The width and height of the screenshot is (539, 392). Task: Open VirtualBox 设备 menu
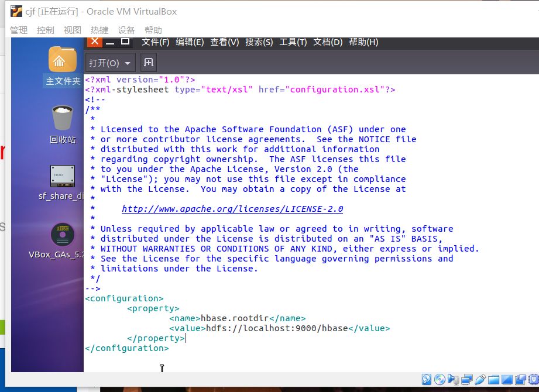click(x=126, y=30)
